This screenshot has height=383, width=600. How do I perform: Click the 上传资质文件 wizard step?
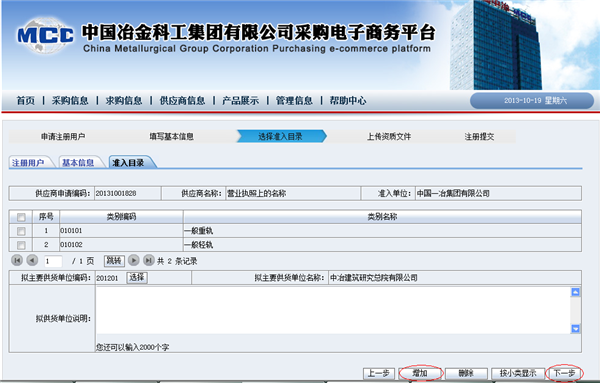click(x=389, y=137)
